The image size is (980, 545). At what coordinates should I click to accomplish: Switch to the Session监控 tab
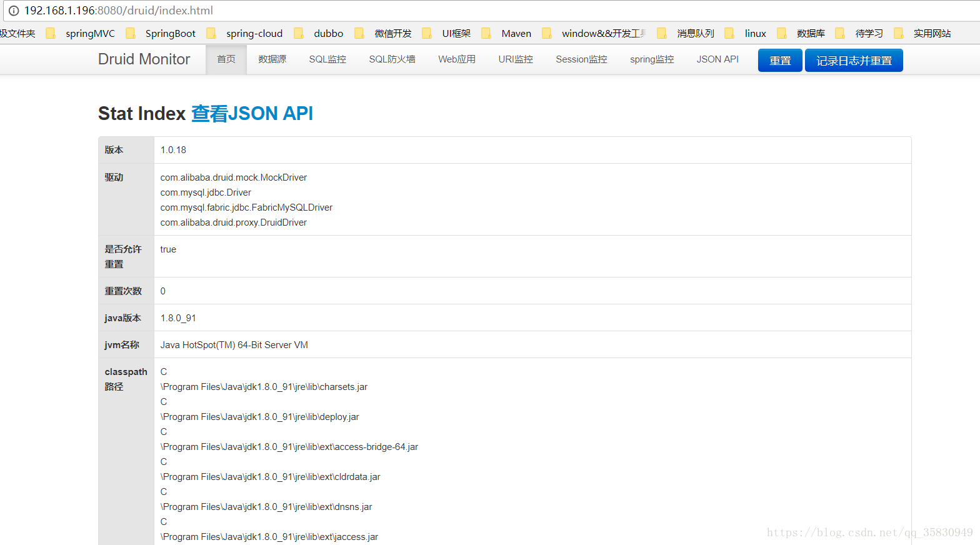(x=581, y=59)
